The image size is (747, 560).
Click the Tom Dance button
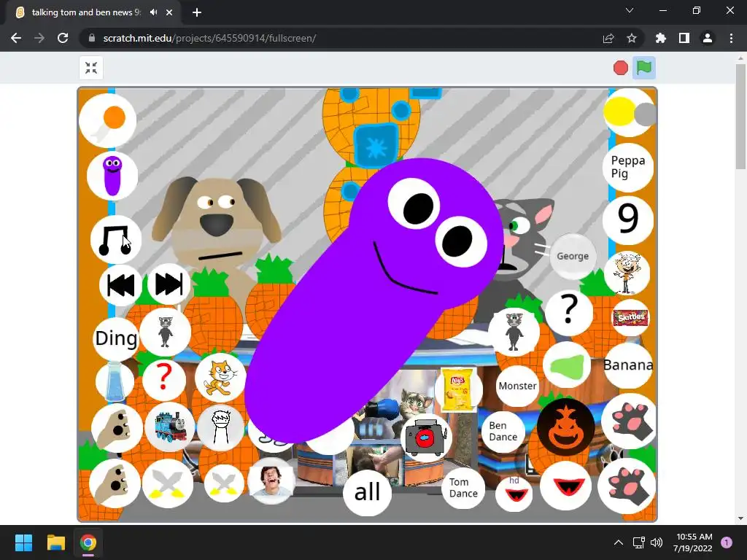[462, 488]
